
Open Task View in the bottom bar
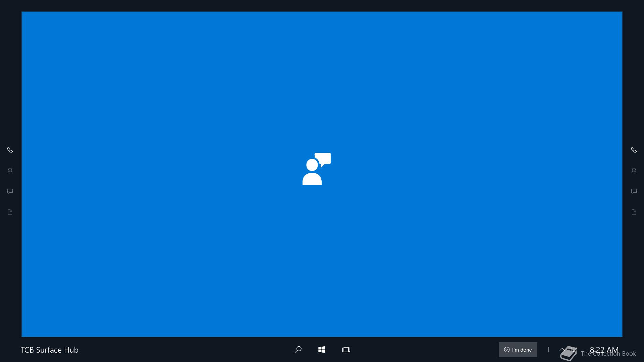coord(346,350)
